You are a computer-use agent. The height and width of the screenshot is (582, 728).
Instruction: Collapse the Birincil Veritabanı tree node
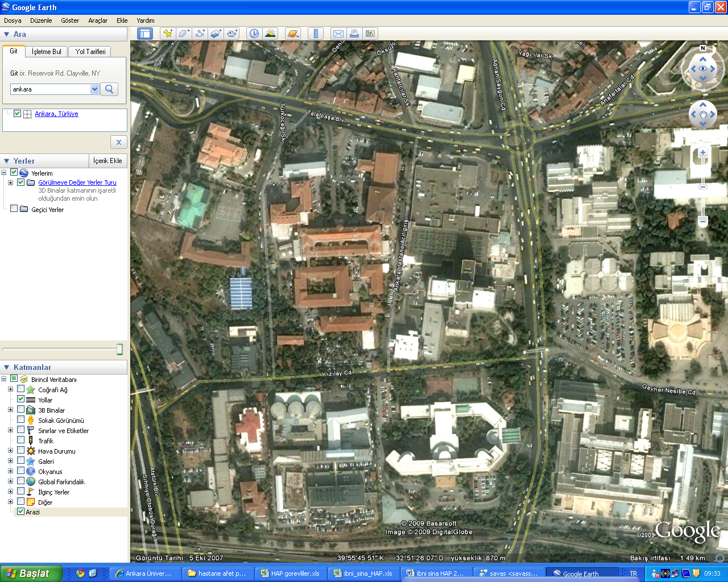[3, 379]
